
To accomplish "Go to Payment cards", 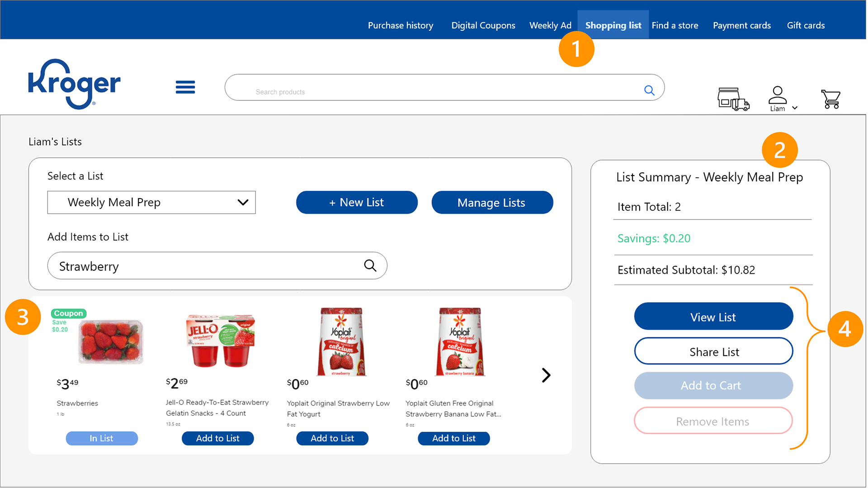I will click(742, 25).
